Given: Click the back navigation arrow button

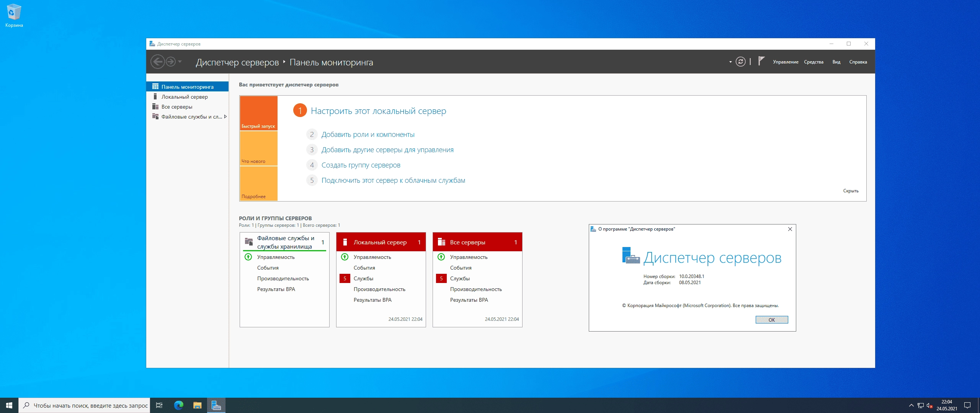Looking at the screenshot, I should point(157,62).
